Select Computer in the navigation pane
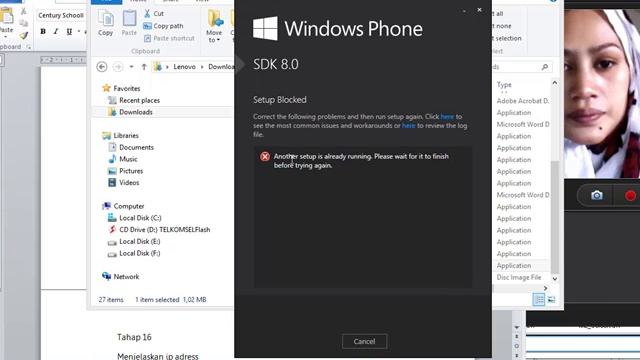 (x=123, y=206)
